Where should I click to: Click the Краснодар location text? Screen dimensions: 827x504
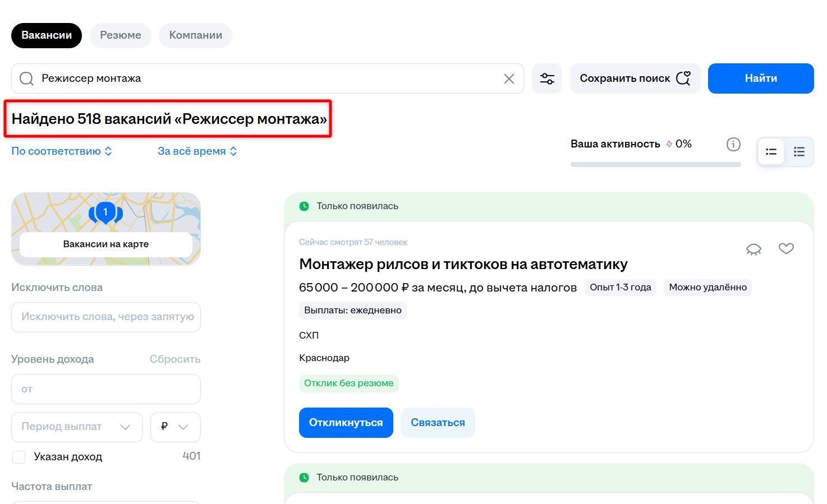[324, 358]
